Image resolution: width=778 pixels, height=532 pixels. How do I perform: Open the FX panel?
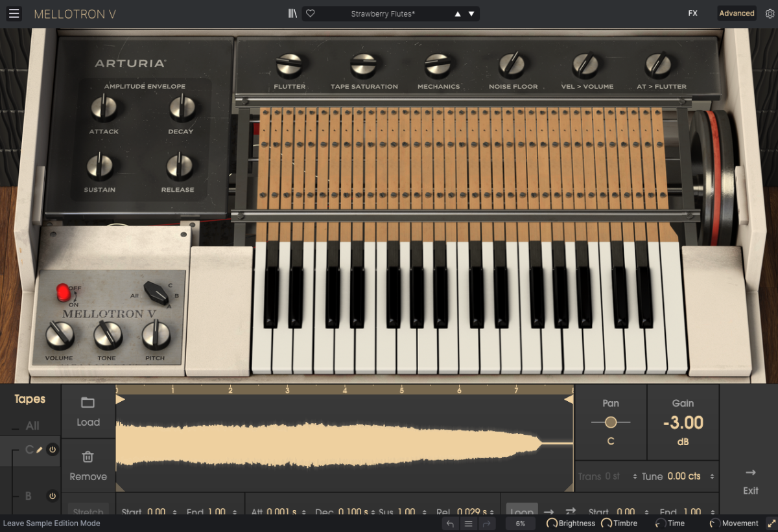click(693, 14)
